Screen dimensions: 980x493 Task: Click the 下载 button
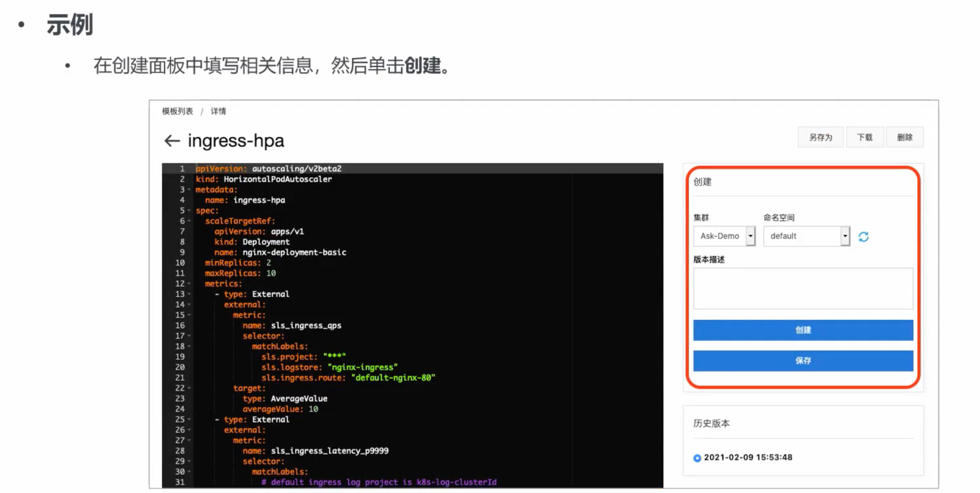click(x=864, y=137)
